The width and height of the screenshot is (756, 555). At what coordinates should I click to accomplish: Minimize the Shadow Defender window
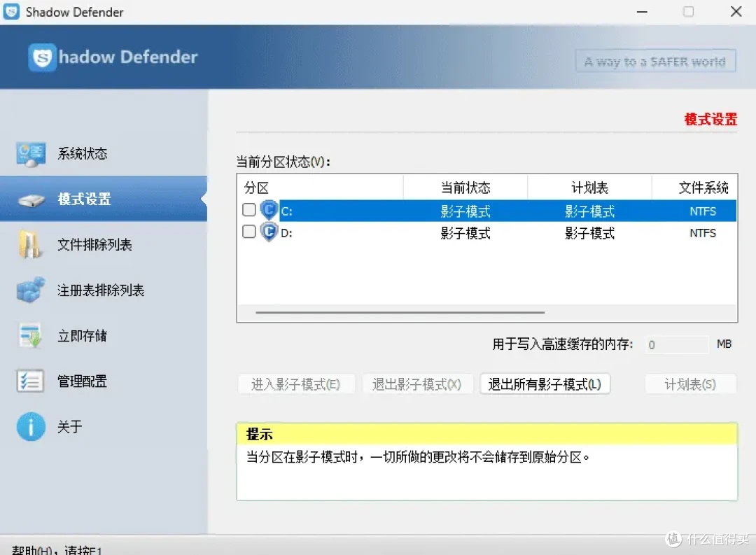tap(642, 12)
